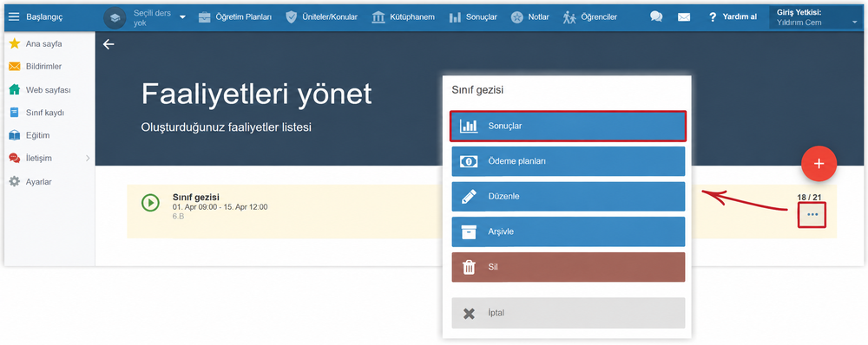Choose Ödeme planları from the popup

click(x=569, y=161)
